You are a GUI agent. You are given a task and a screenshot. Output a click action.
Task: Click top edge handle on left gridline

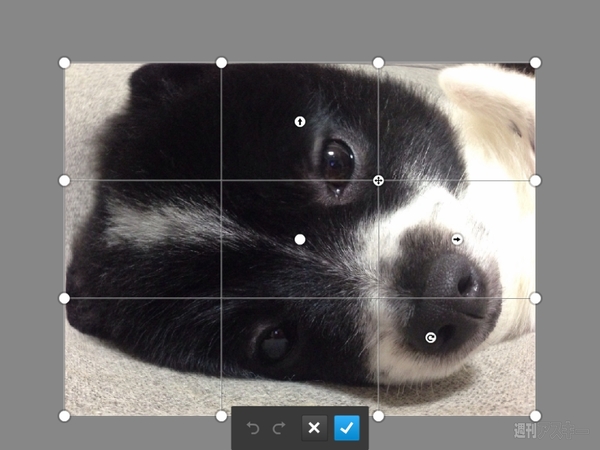(221, 62)
